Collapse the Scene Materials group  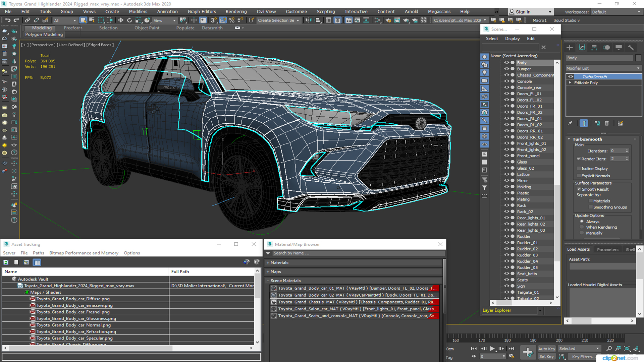pyautogui.click(x=268, y=281)
